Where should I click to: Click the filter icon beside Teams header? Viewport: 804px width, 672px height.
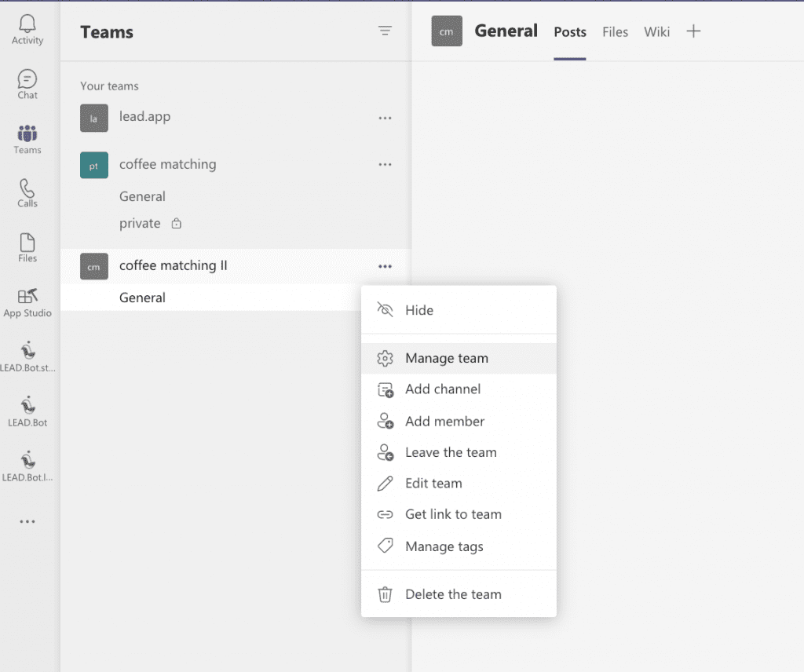(x=385, y=31)
